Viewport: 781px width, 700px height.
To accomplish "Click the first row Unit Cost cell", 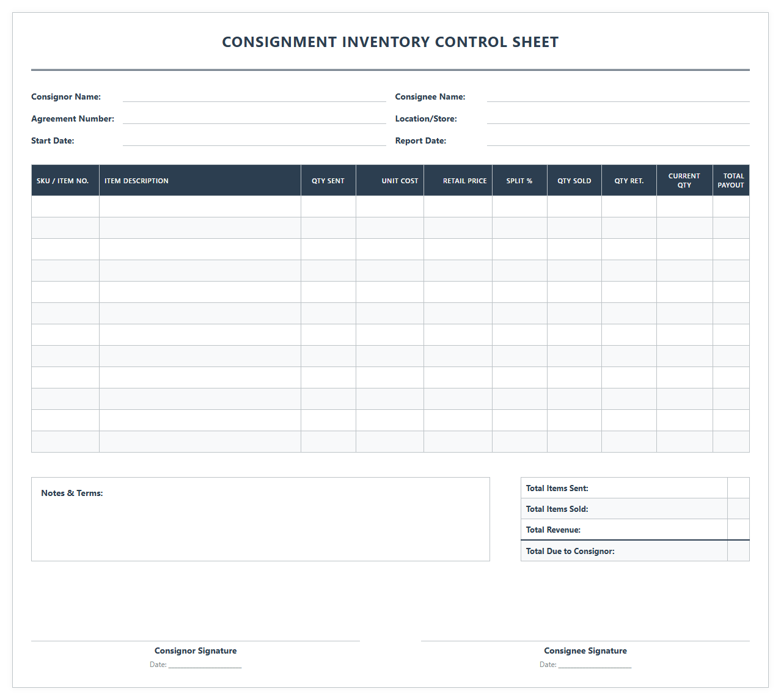I will point(390,206).
